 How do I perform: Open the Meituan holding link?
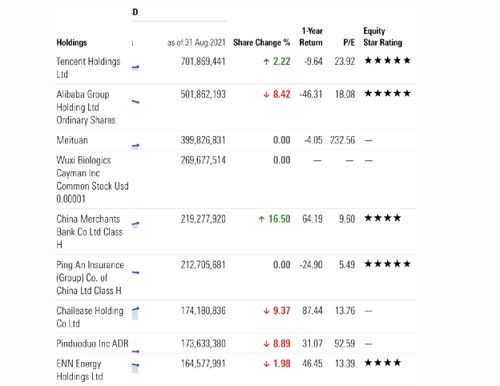(x=72, y=140)
